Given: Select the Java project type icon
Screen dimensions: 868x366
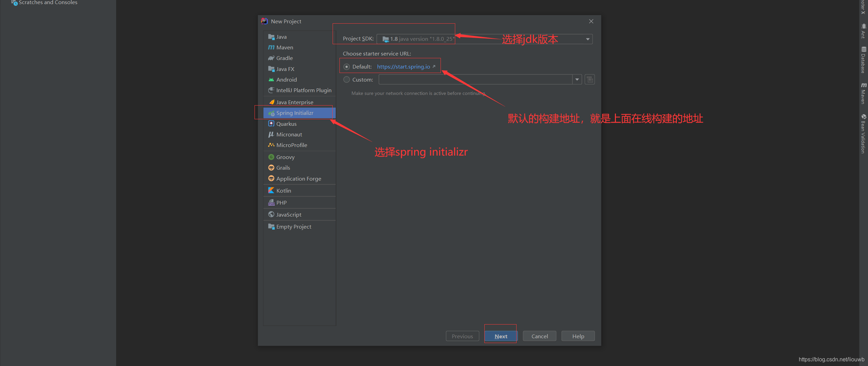Looking at the screenshot, I should pyautogui.click(x=271, y=37).
